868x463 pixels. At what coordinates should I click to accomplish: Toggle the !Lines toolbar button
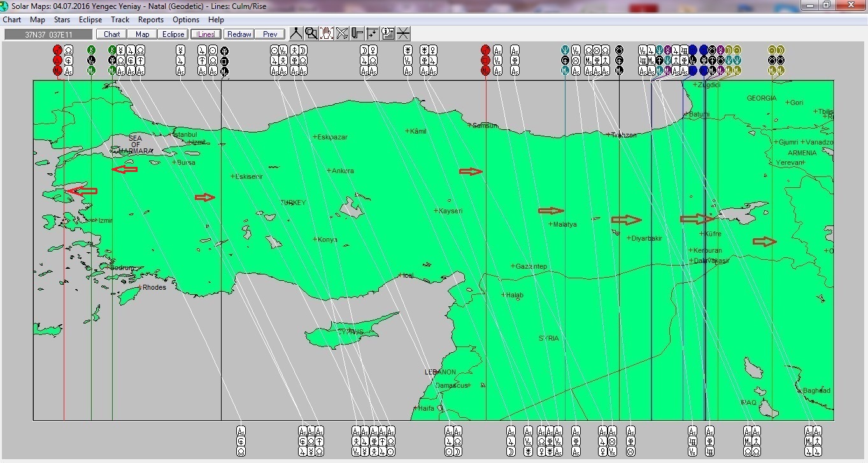tap(206, 34)
